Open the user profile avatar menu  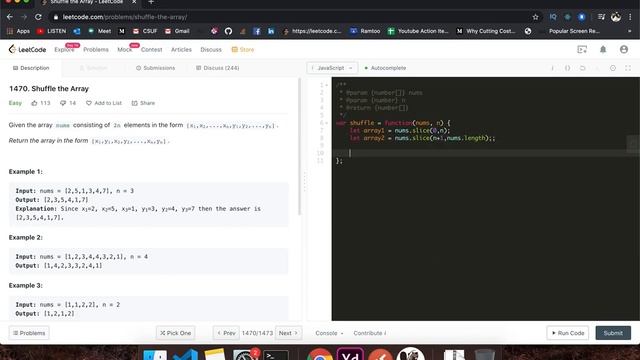(624, 49)
